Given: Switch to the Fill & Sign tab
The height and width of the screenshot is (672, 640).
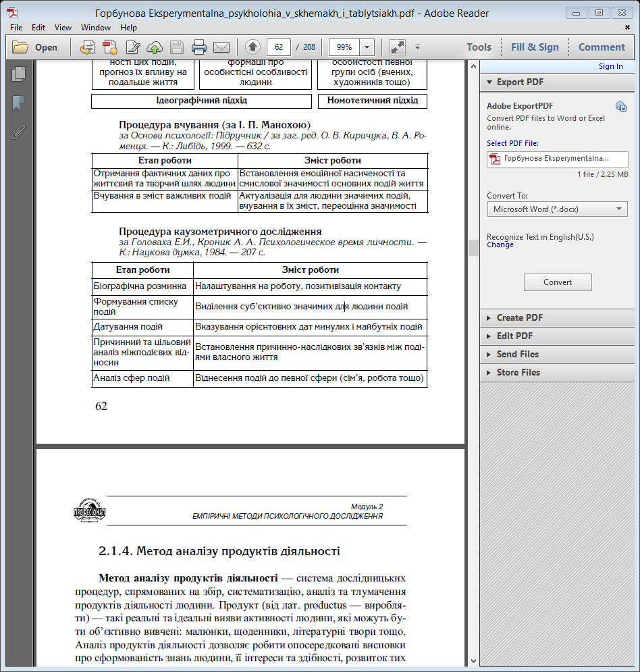Looking at the screenshot, I should [535, 47].
